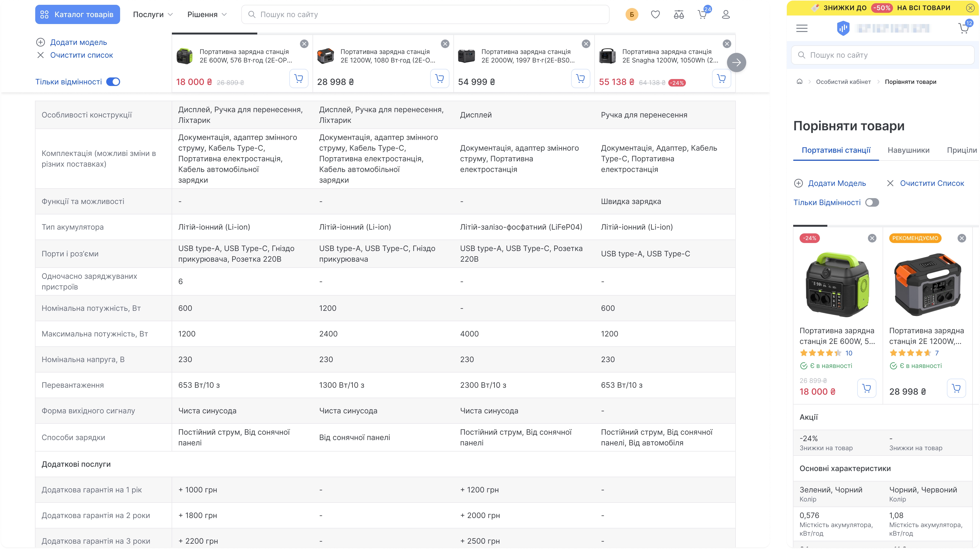The height and width of the screenshot is (549, 980).
Task: Switch to the Навушники tab
Action: (908, 150)
